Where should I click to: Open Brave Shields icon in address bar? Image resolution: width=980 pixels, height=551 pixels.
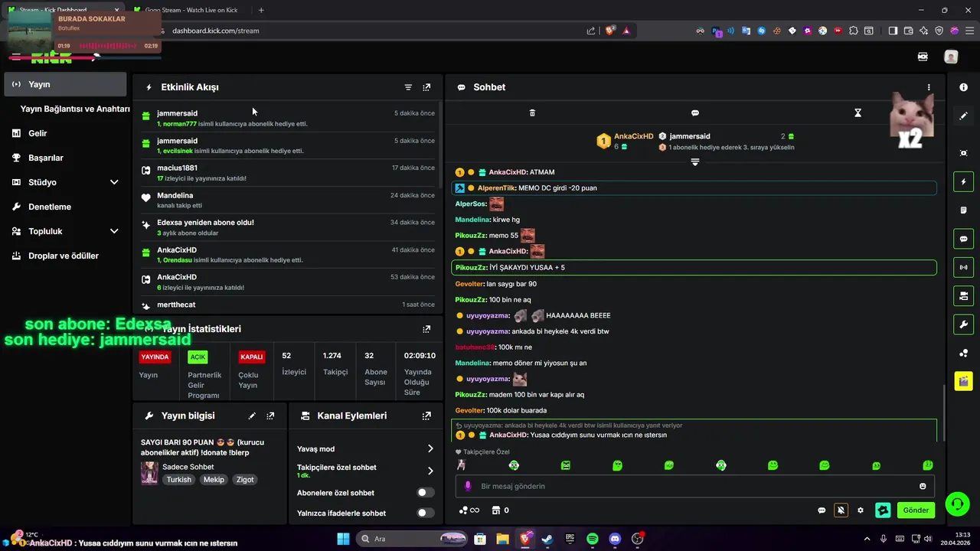[x=610, y=31]
